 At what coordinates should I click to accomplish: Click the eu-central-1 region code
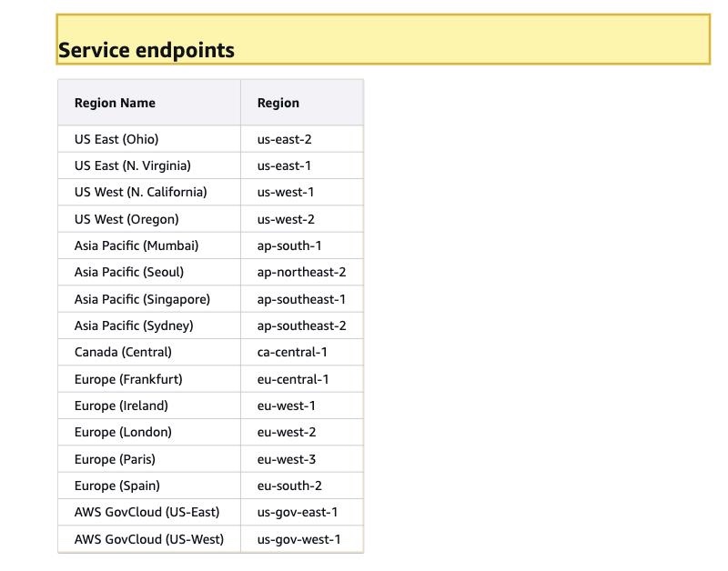293,379
